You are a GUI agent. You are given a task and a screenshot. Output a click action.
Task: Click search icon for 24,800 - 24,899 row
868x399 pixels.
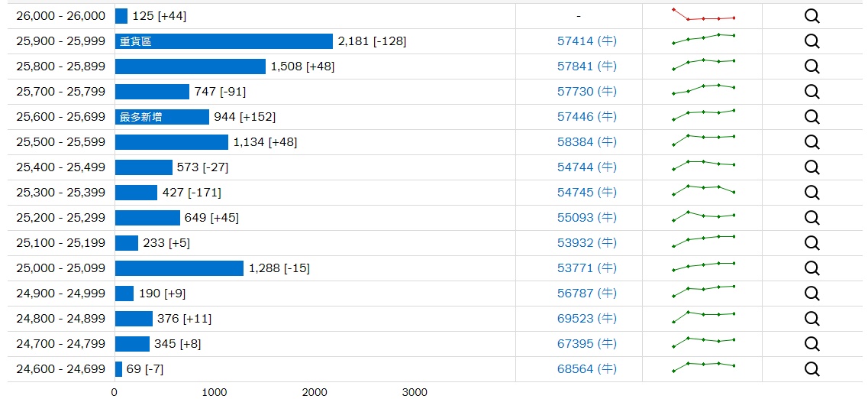pos(812,319)
